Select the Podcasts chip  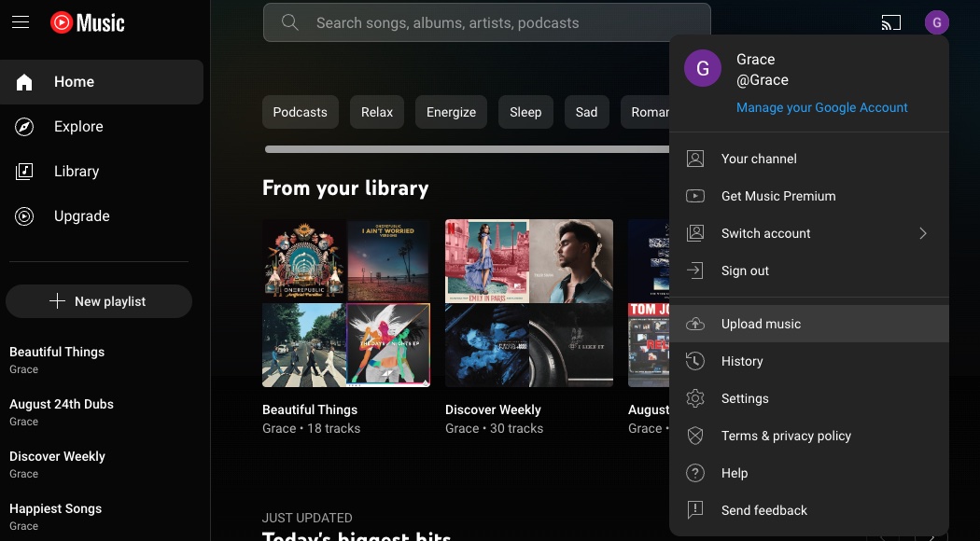pyautogui.click(x=300, y=113)
